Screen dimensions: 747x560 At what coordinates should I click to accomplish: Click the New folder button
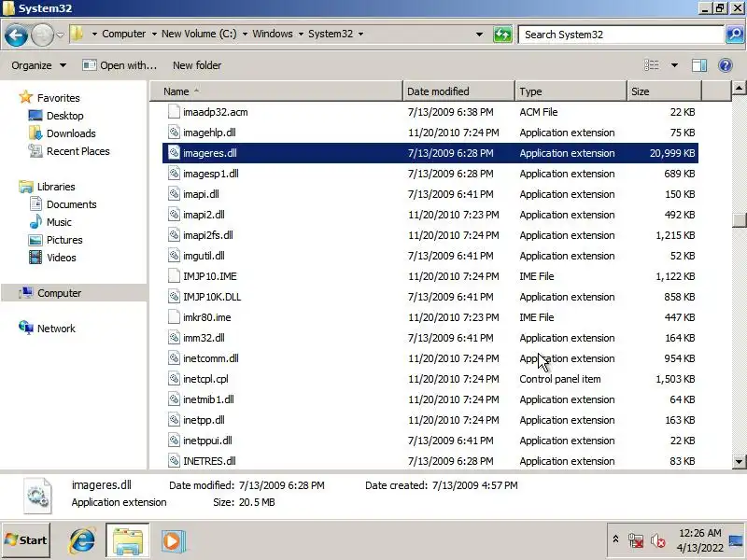pyautogui.click(x=197, y=65)
